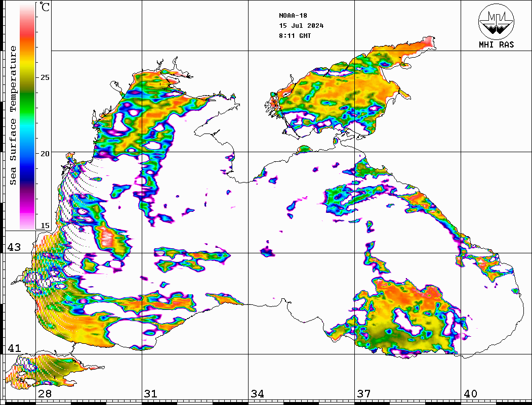Click the '15' colorbar tick value
Viewport: 532px width, 405px height.
coord(45,226)
